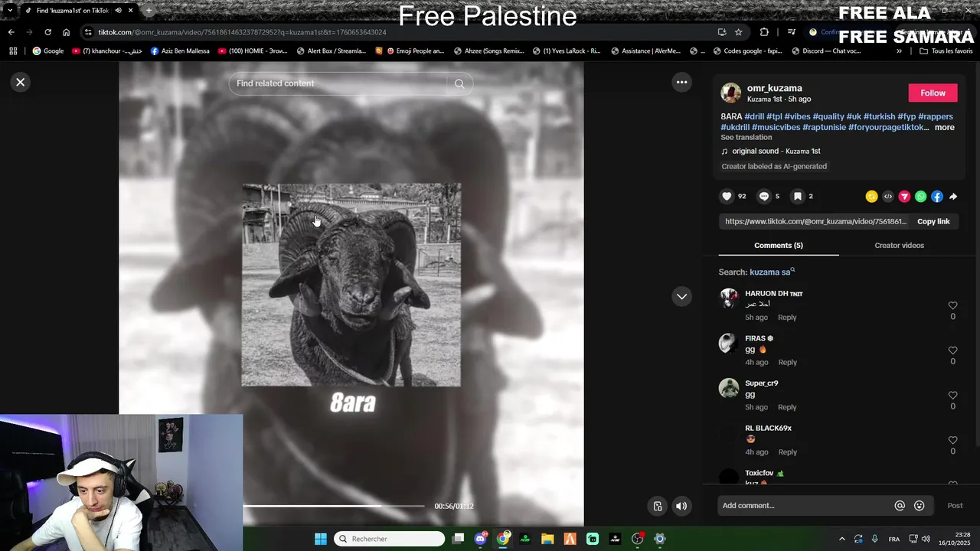The height and width of the screenshot is (551, 980).
Task: Get embed code via the embed icon
Action: [x=888, y=197]
